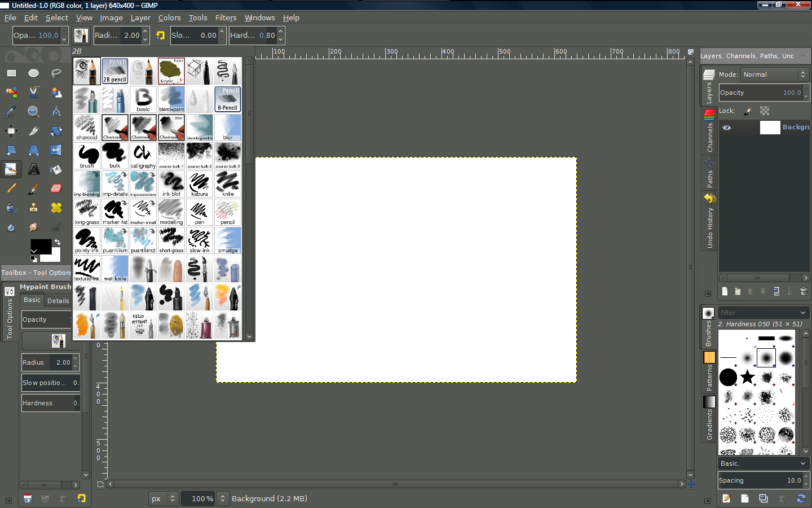Click the brush preview button in Tool Options
The width and height of the screenshot is (812, 508).
point(58,340)
